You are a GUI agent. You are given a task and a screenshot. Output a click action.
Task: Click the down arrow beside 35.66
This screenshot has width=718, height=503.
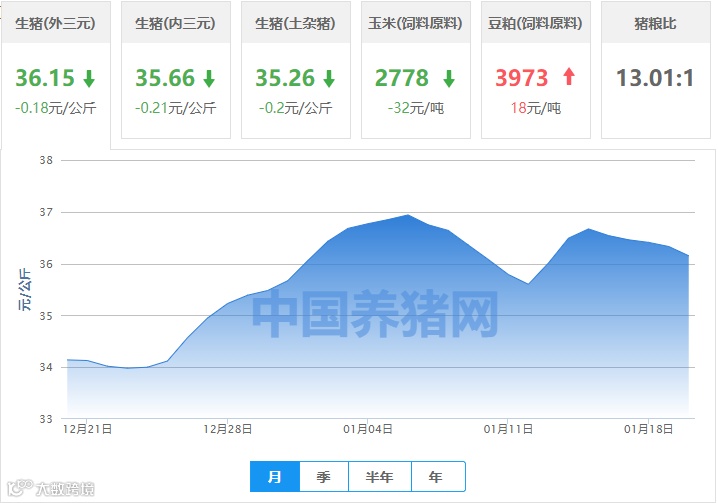coord(209,78)
